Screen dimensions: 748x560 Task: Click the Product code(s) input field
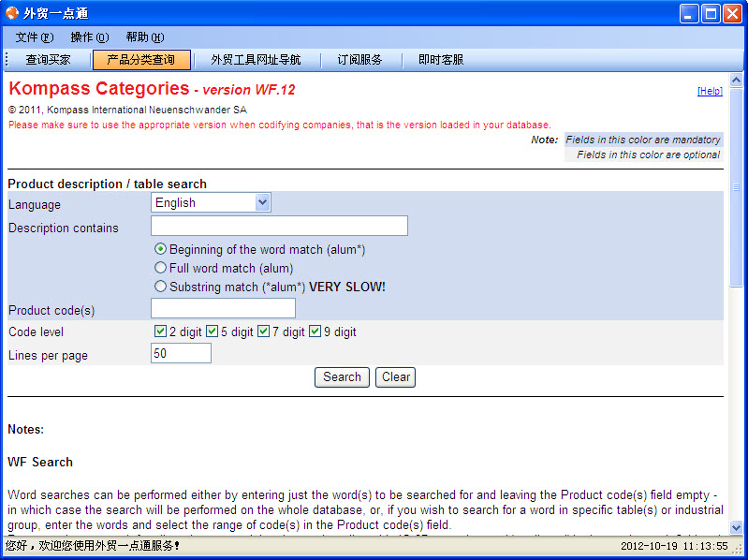pyautogui.click(x=223, y=308)
